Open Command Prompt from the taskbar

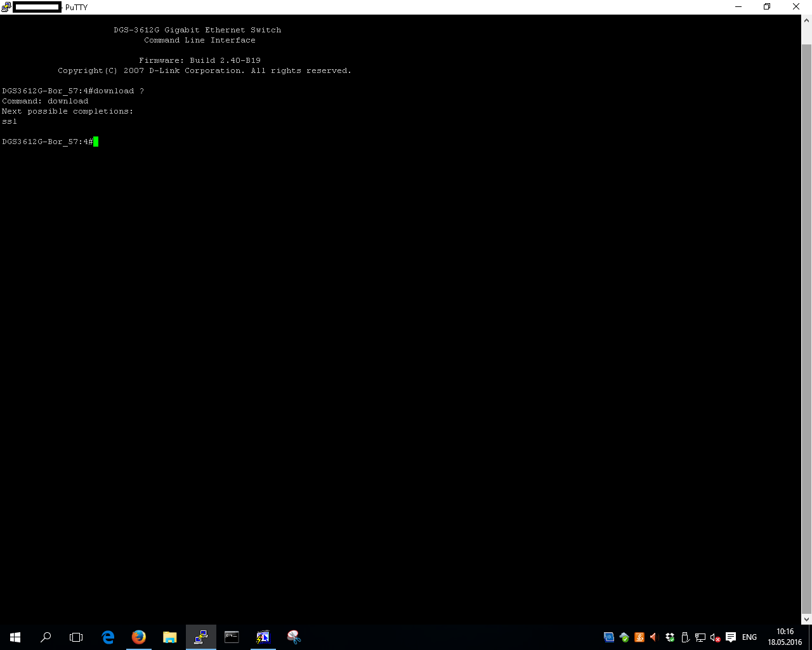tap(232, 637)
